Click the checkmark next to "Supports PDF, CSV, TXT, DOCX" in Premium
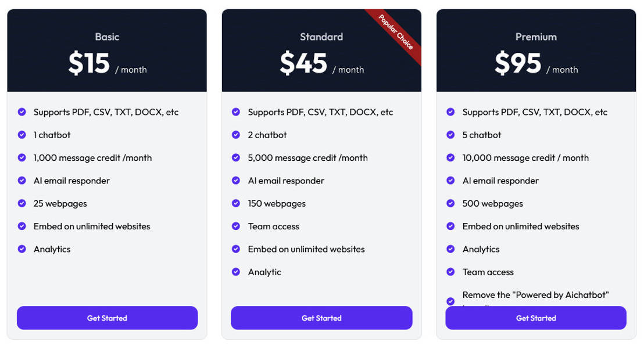 click(450, 112)
